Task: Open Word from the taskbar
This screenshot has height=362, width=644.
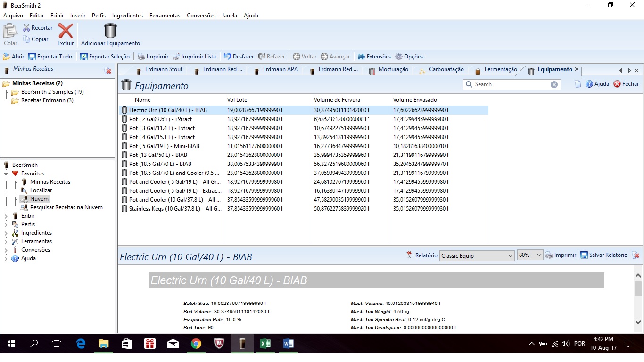Action: tap(288, 344)
